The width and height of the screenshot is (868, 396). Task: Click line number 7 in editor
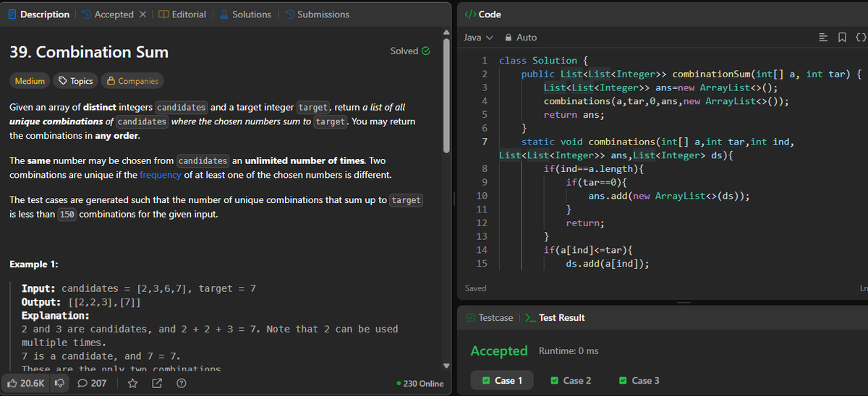[484, 141]
